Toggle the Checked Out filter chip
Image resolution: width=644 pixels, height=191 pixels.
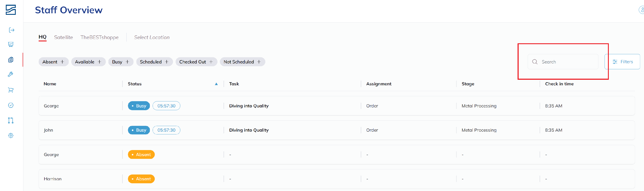[196, 62]
